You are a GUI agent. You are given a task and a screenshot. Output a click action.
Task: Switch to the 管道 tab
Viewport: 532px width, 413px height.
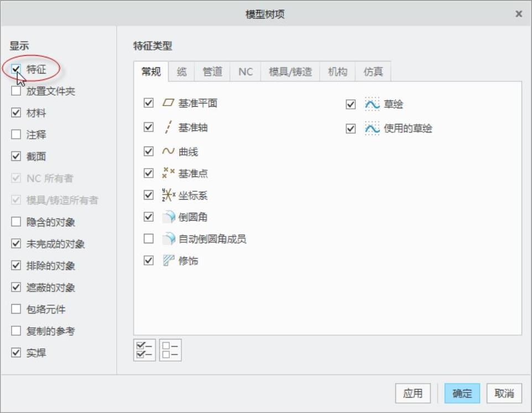(212, 72)
